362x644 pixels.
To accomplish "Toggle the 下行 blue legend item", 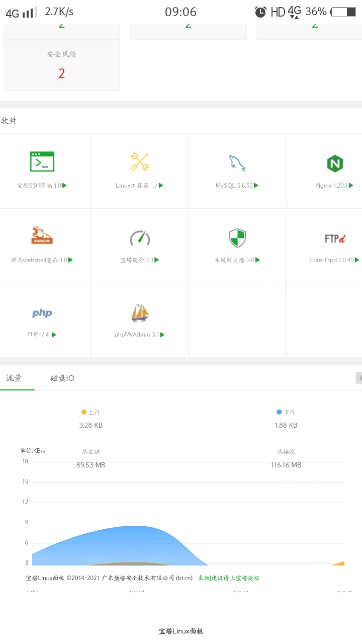I will pyautogui.click(x=286, y=412).
